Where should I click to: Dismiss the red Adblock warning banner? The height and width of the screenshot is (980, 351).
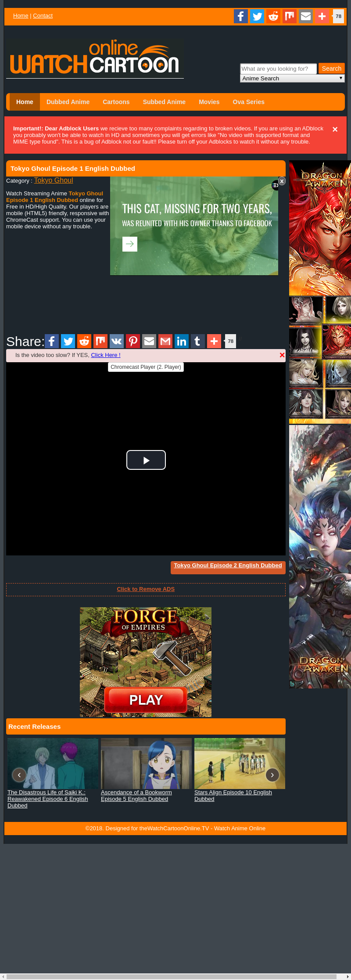pyautogui.click(x=335, y=130)
